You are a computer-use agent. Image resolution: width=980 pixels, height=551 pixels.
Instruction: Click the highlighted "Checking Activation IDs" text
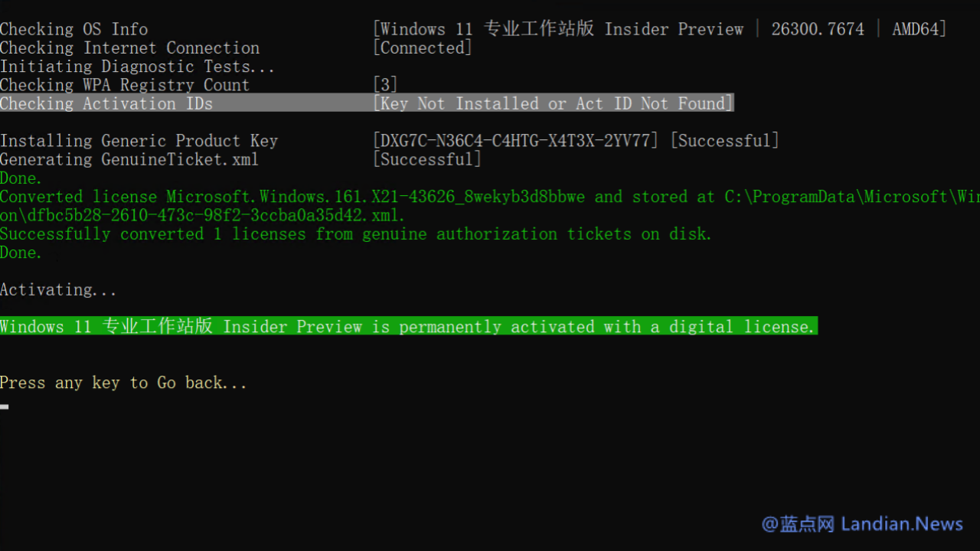tap(106, 103)
